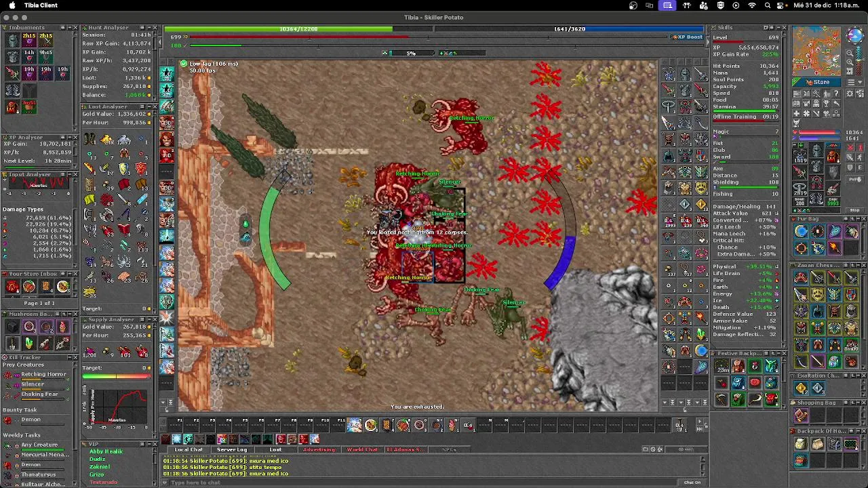Open the Tibia Client menu in the menu bar

(41, 5)
